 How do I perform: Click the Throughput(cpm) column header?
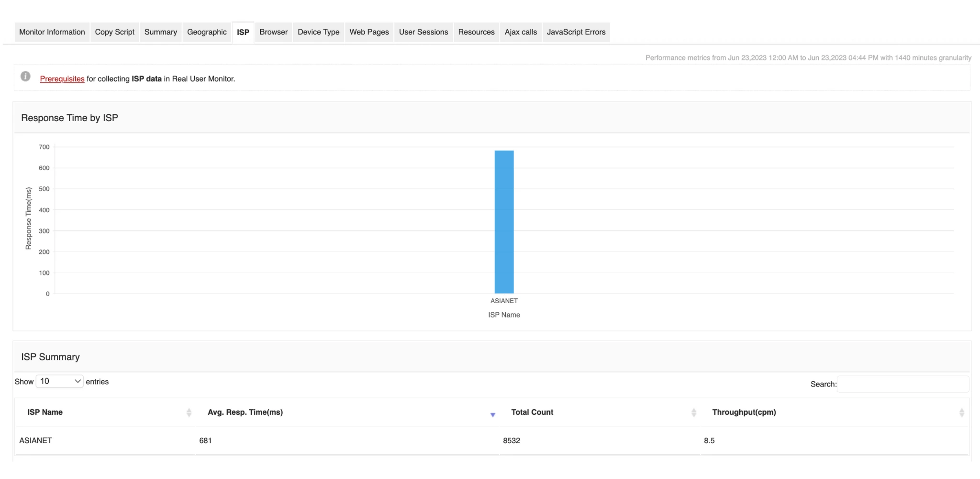click(x=744, y=412)
